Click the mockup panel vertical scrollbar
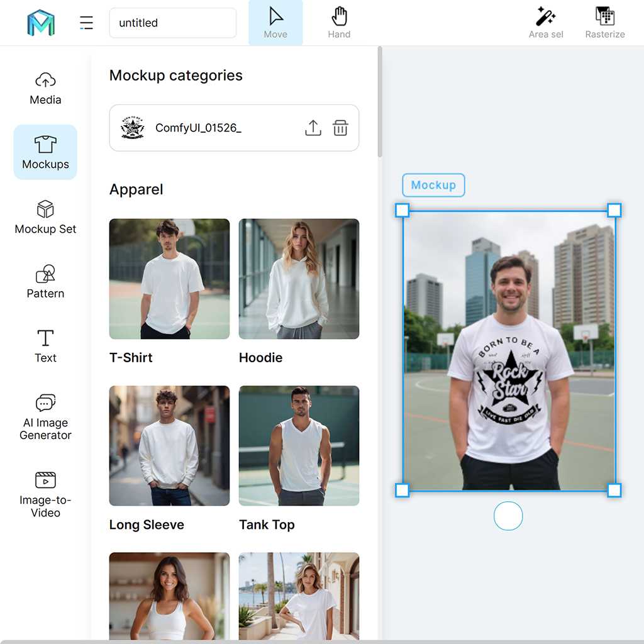 click(380, 101)
